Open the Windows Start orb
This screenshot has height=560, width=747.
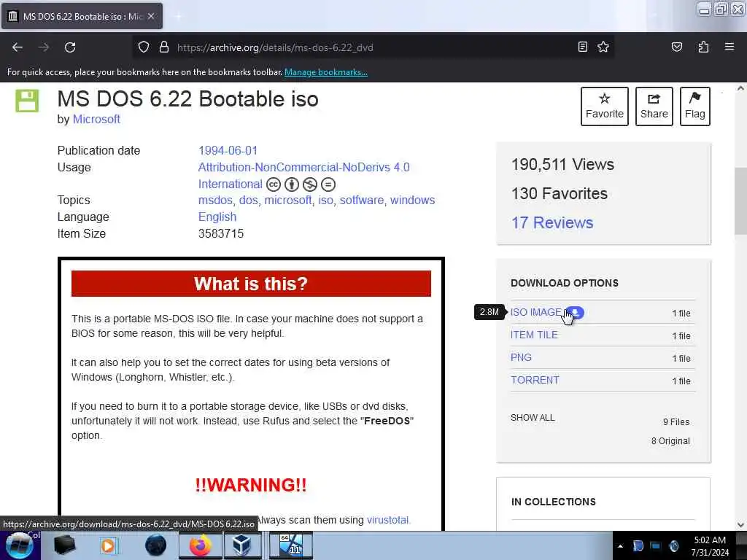click(20, 545)
